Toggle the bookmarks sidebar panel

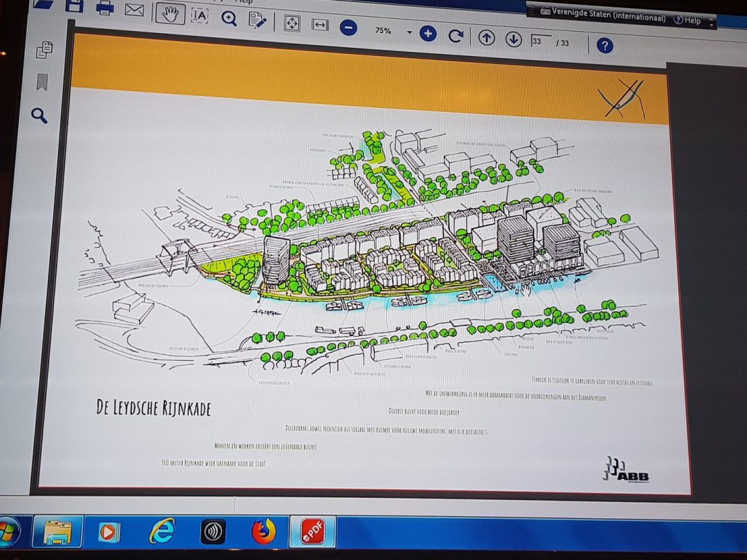(x=42, y=82)
